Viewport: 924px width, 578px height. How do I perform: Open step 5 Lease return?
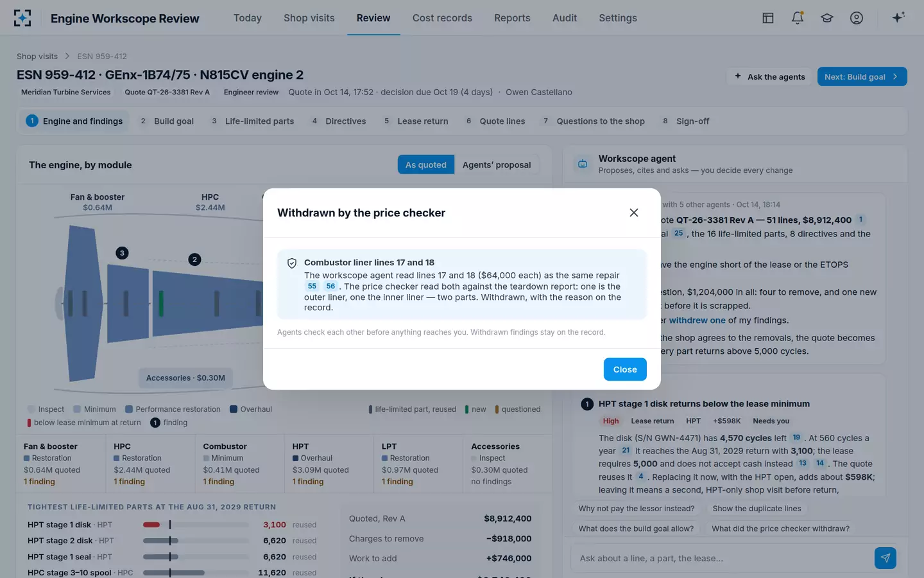[x=416, y=121]
